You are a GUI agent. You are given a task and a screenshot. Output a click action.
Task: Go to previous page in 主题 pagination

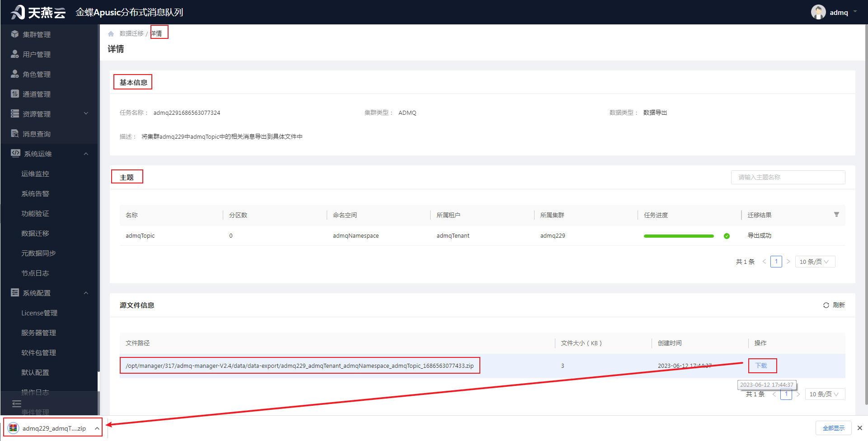click(x=764, y=262)
